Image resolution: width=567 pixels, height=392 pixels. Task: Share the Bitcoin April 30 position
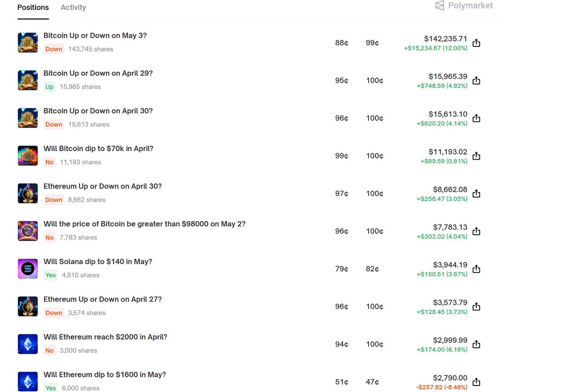pos(476,118)
